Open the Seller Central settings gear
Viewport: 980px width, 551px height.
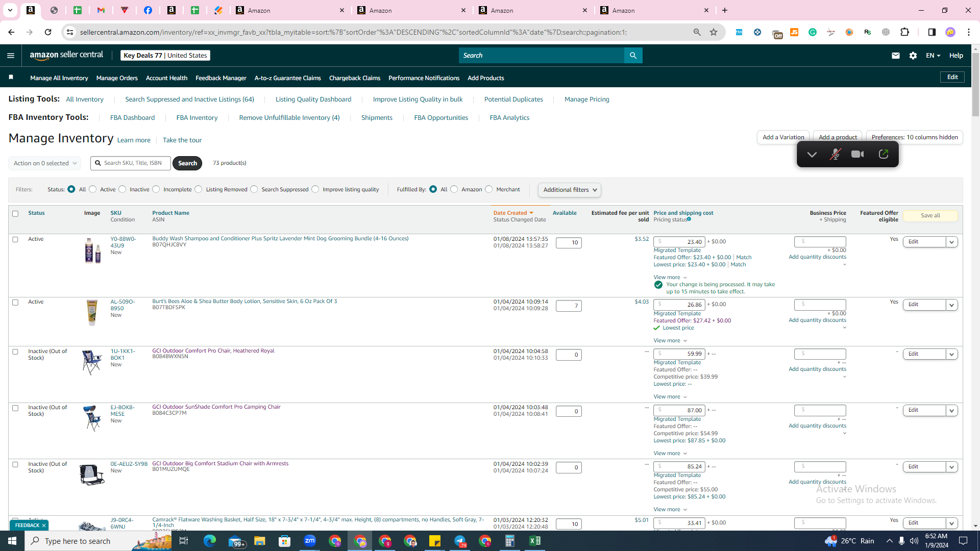[913, 56]
